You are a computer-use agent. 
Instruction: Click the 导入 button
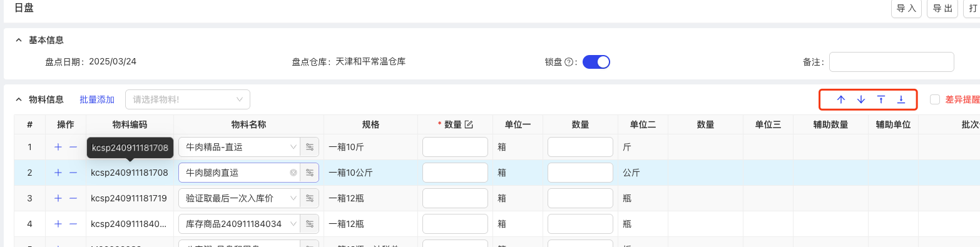coord(906,9)
